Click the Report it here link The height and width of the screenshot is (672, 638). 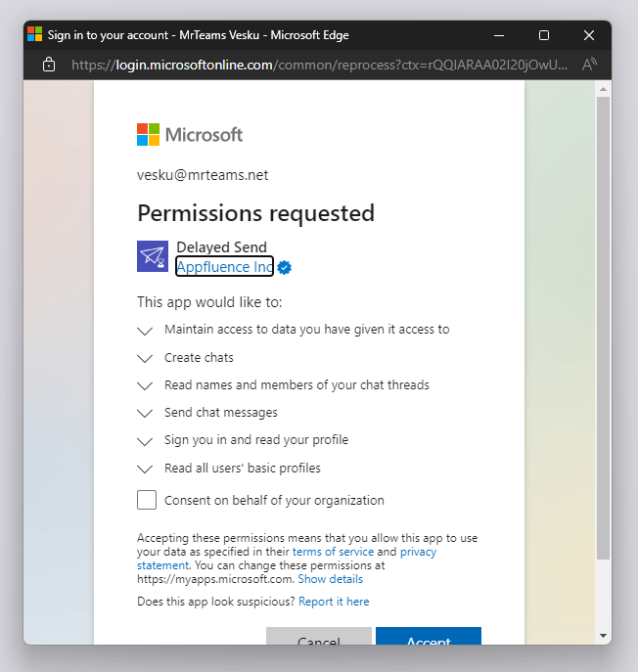pyautogui.click(x=334, y=602)
